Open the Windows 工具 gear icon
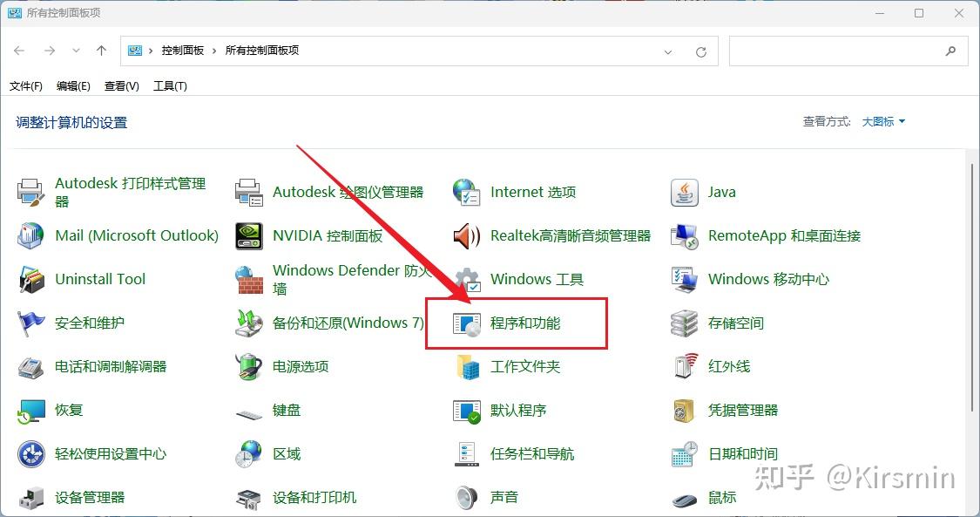This screenshot has height=517, width=980. 466,280
